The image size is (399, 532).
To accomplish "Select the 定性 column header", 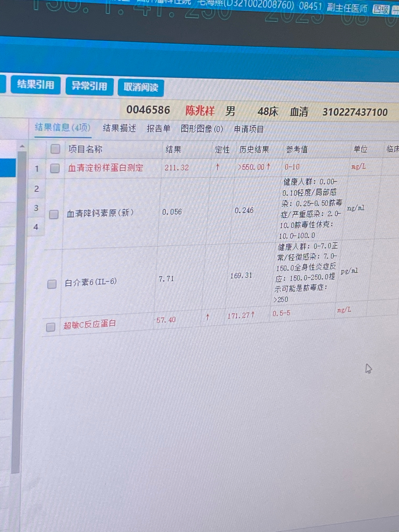I will (x=222, y=150).
